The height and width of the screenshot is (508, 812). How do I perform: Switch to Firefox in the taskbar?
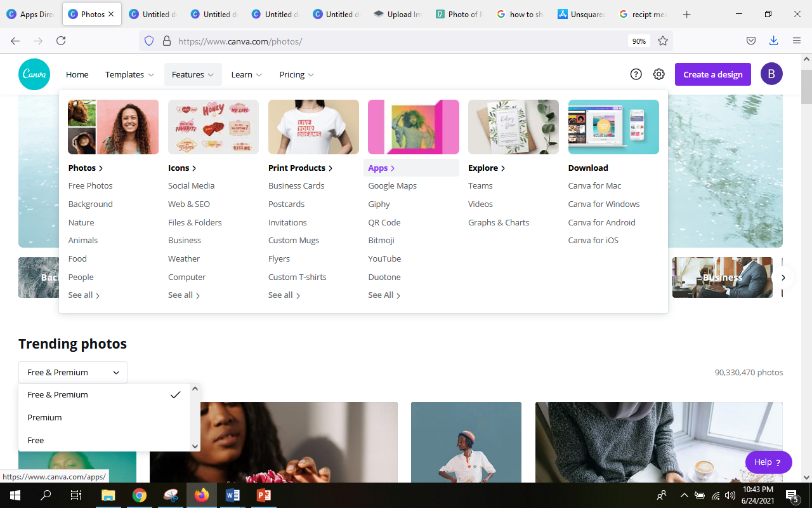[x=202, y=495]
